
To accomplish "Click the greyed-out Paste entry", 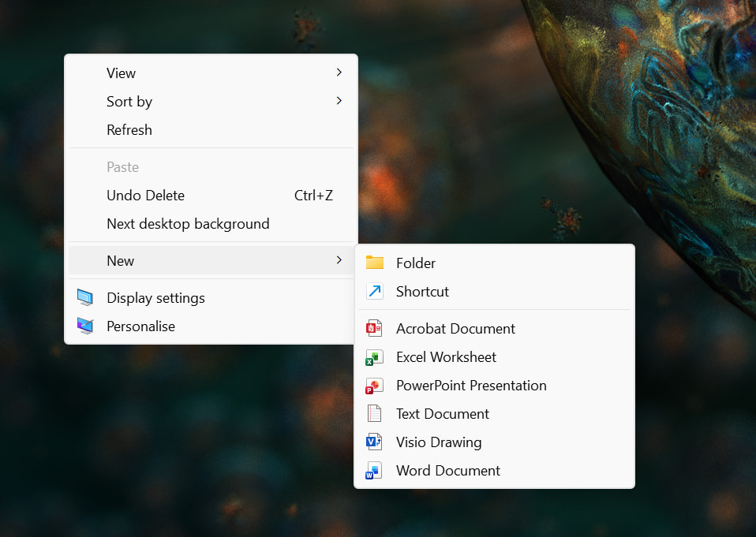I will [122, 167].
